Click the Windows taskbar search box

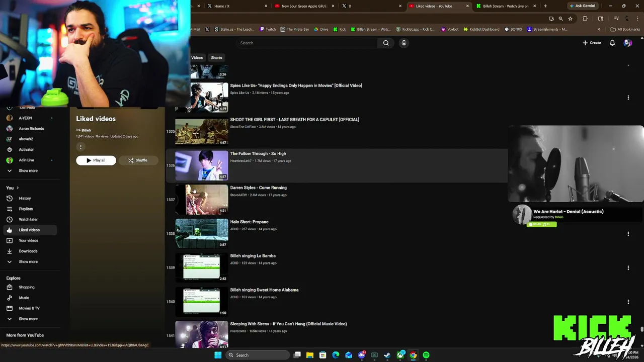pyautogui.click(x=257, y=355)
